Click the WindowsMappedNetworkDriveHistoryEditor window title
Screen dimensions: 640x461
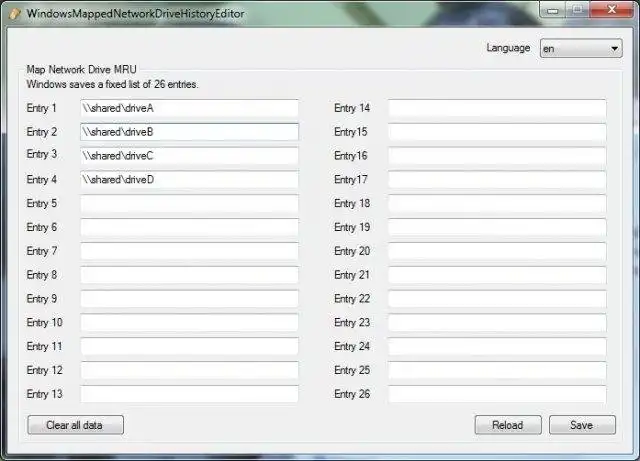[x=135, y=13]
